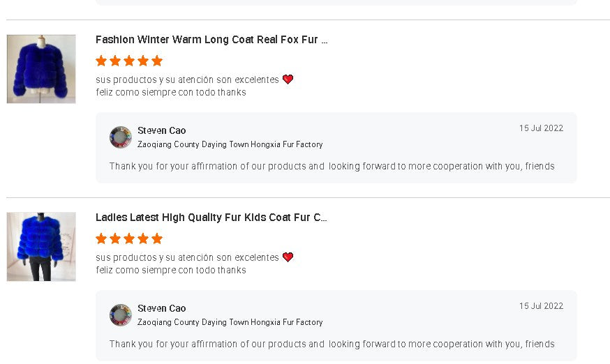The height and width of the screenshot is (364, 610).
Task: Click the fifth star of the Fox Fur rating
Action: 157,61
